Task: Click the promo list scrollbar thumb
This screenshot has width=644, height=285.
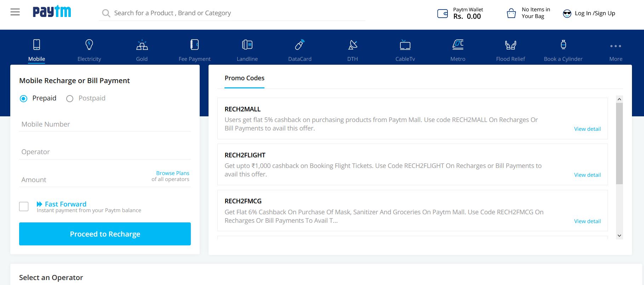Action: click(619, 144)
